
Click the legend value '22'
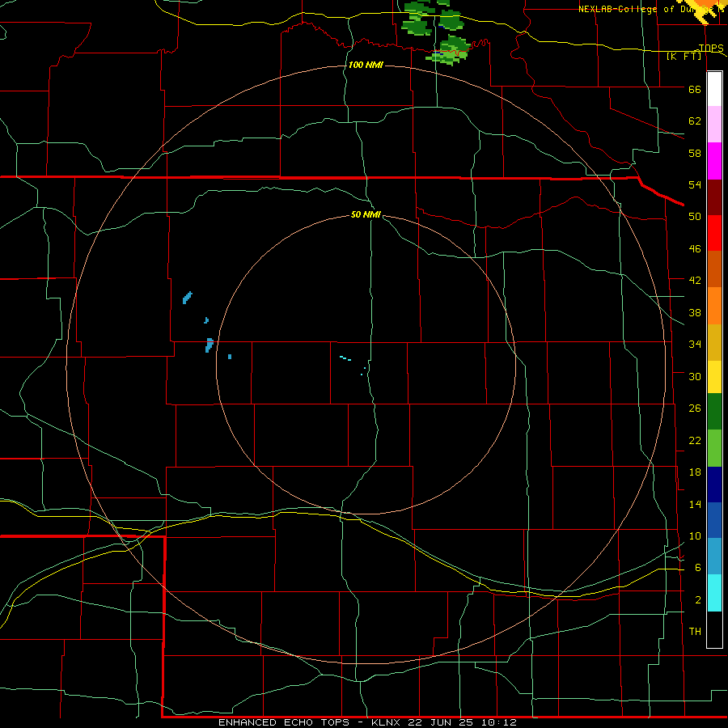point(695,440)
